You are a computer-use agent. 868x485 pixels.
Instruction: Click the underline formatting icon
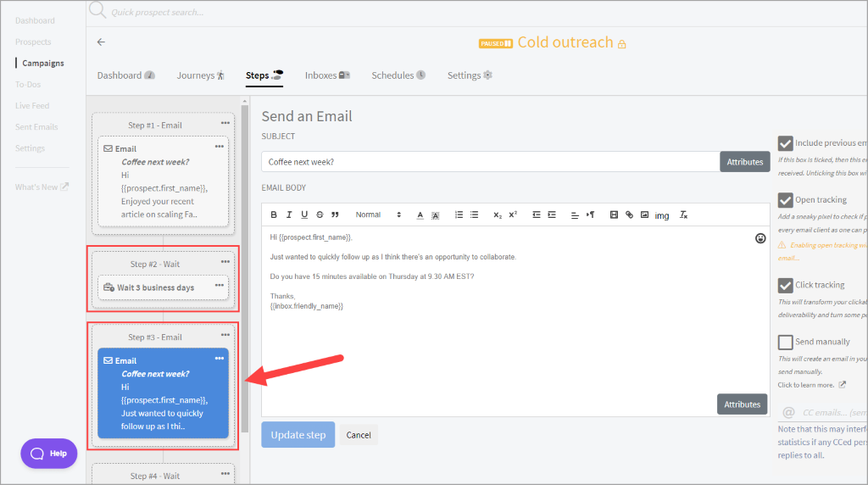point(304,215)
